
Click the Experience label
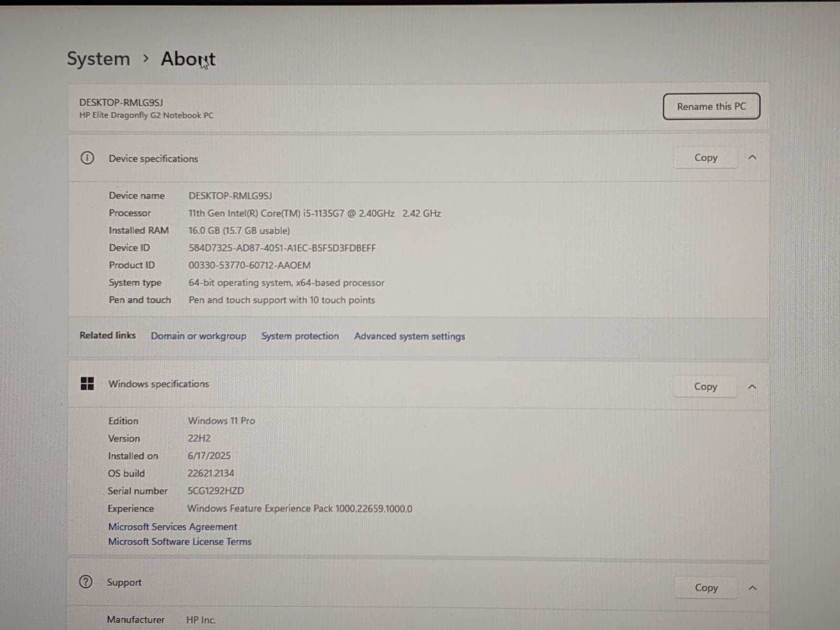coord(131,508)
